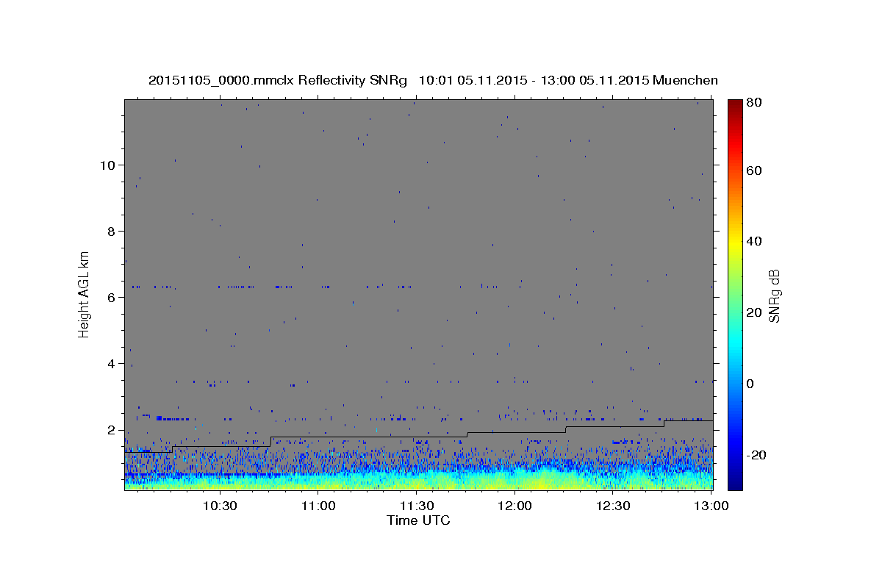Viewport: 882px width, 588px height.
Task: Click the height tick label 2
Action: click(x=112, y=430)
